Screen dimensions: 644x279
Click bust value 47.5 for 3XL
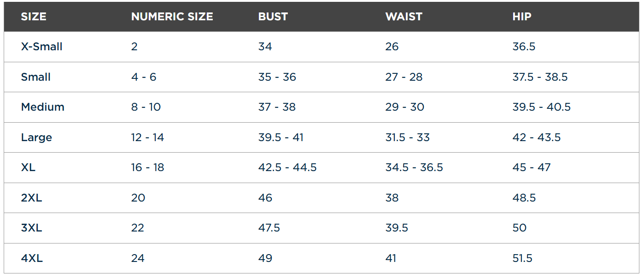coord(269,228)
